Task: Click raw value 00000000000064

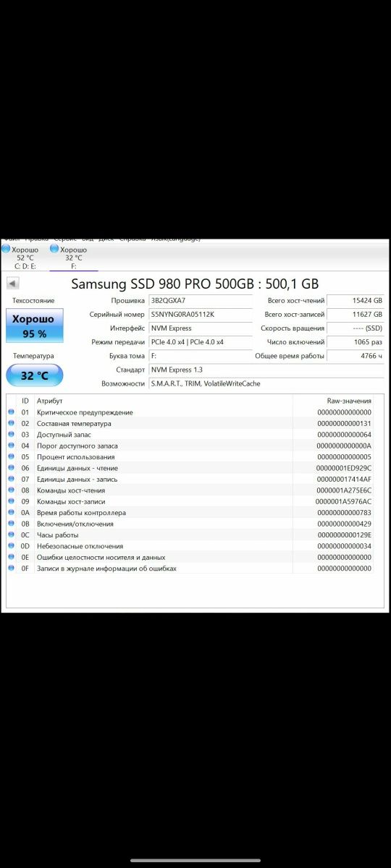Action: (344, 435)
